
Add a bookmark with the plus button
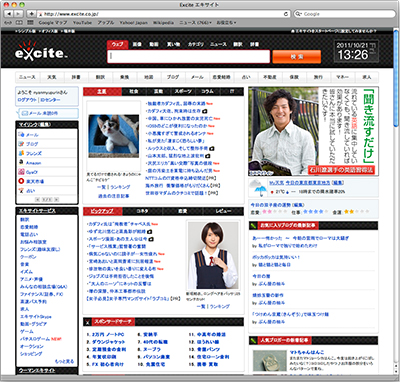click(31, 14)
